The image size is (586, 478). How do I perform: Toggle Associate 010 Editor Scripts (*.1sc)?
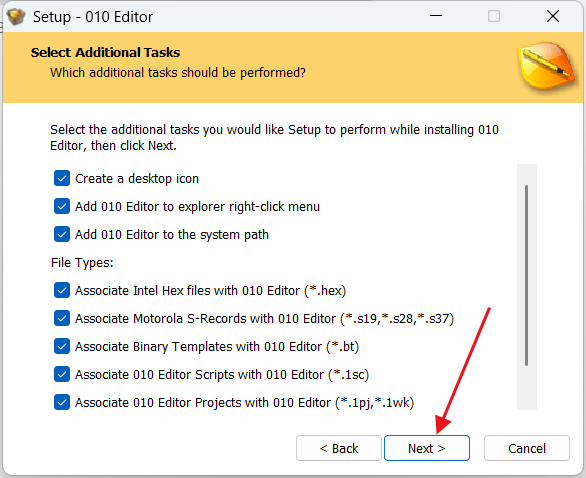coord(62,374)
